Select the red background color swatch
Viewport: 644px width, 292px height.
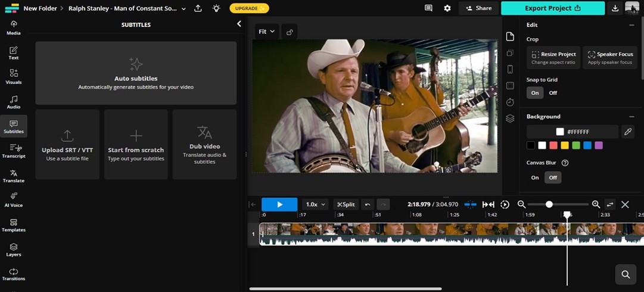pyautogui.click(x=553, y=145)
